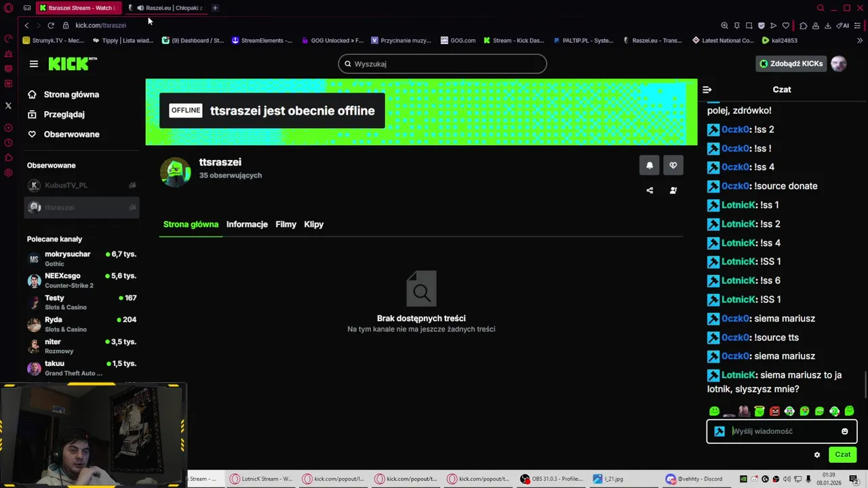This screenshot has height=488, width=868.
Task: Open Discord window in taskbar
Action: coord(694,479)
